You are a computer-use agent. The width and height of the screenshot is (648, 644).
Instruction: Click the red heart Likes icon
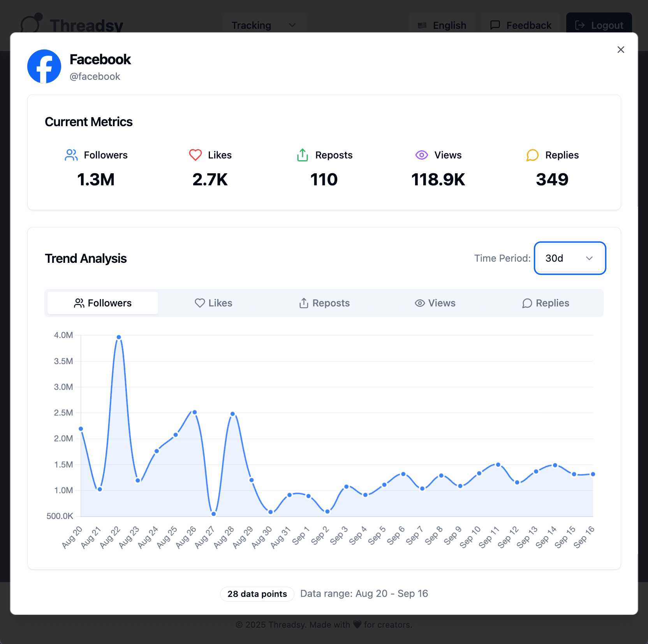pyautogui.click(x=195, y=155)
